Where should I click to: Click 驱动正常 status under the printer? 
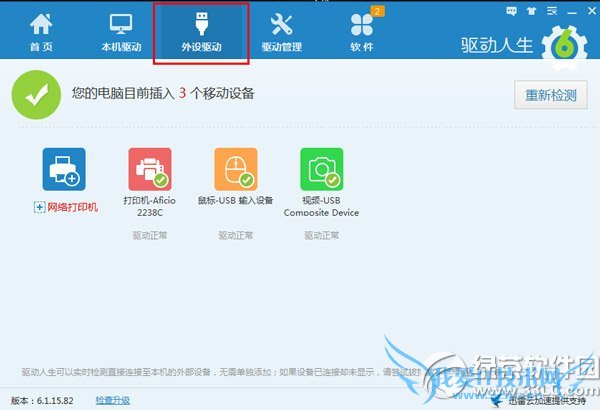(x=150, y=235)
